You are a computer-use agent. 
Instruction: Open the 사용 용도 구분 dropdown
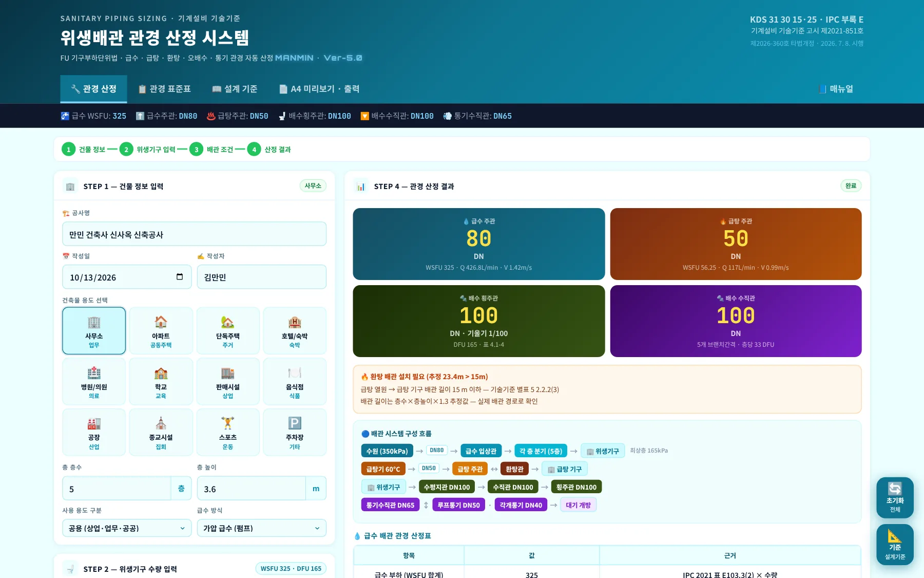pyautogui.click(x=127, y=528)
